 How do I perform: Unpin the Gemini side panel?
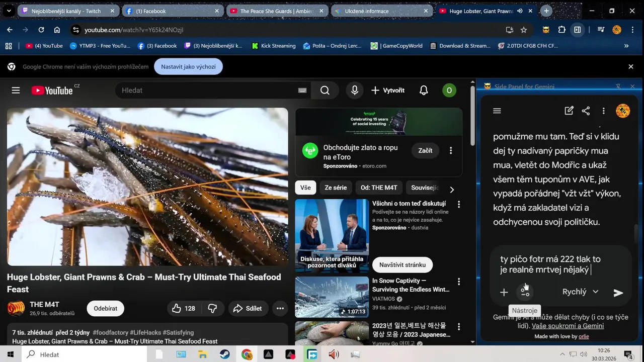[618, 86]
